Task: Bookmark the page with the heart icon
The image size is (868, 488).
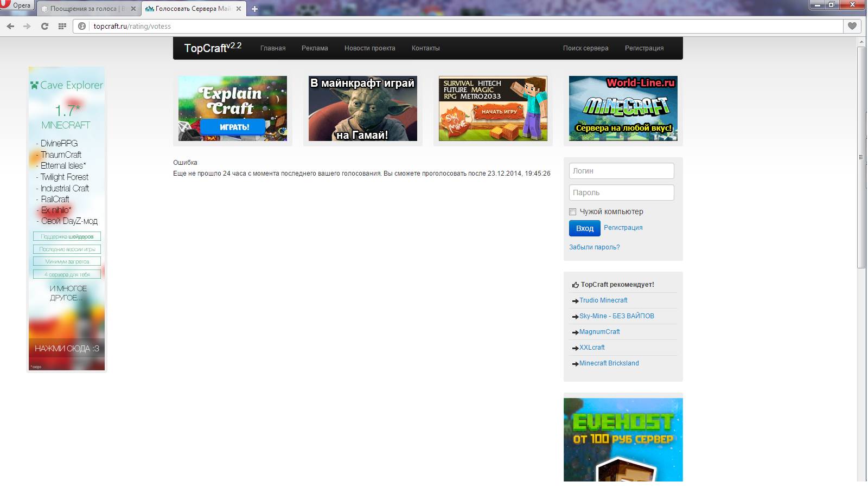Action: (852, 26)
